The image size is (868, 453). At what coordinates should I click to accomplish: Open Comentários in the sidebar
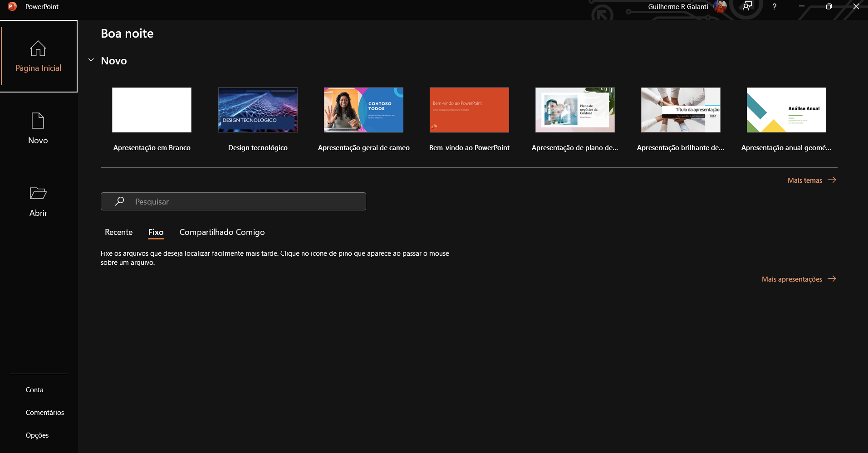click(45, 413)
